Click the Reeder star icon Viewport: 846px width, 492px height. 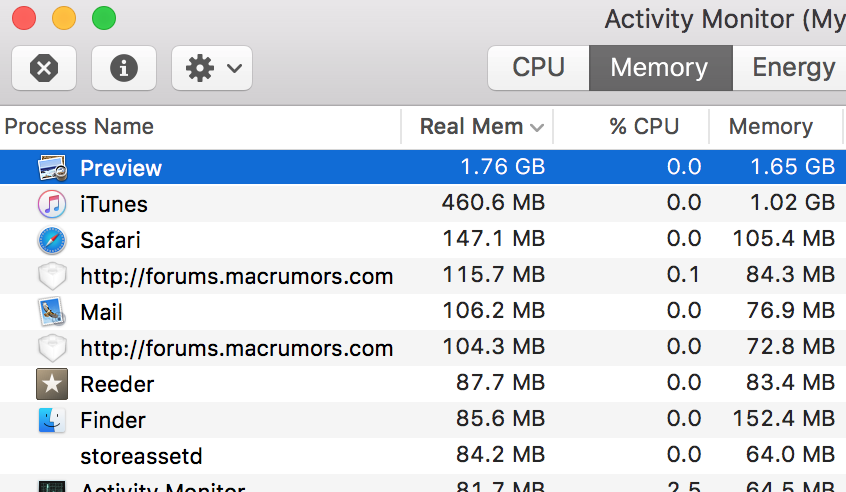[x=52, y=384]
